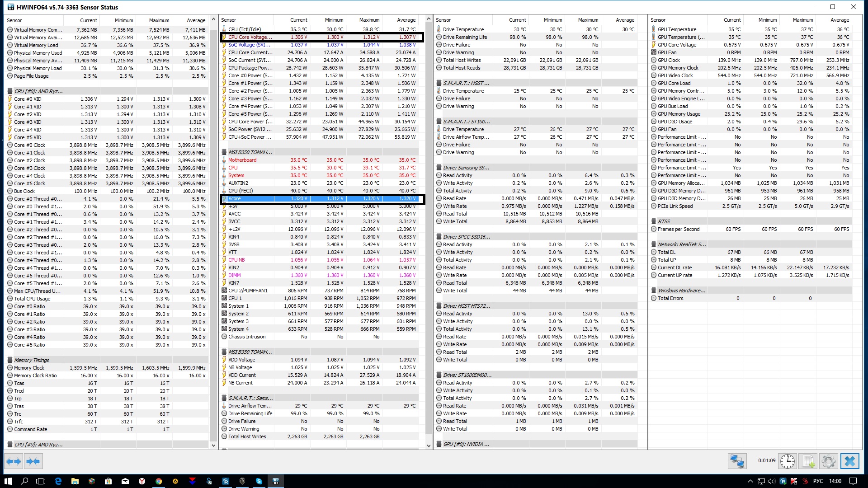Click the Average column header in fourth panel
868x488 pixels.
(840, 20)
